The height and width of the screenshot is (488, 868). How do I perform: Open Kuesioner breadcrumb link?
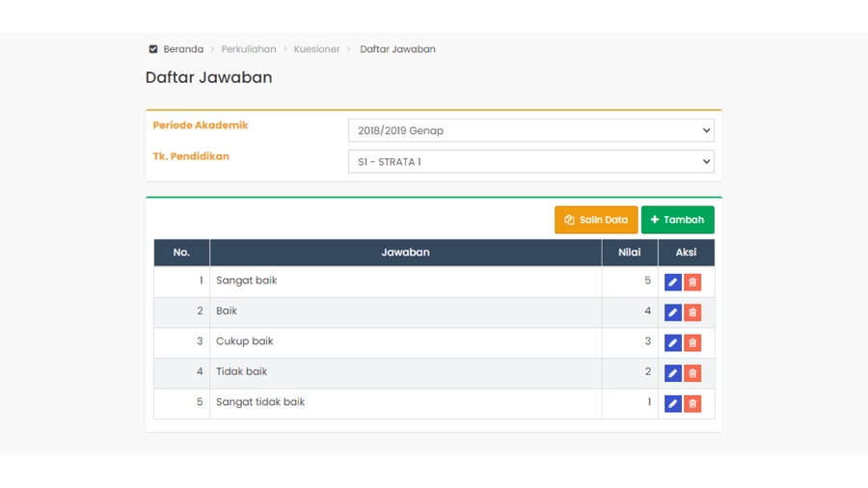click(x=316, y=49)
